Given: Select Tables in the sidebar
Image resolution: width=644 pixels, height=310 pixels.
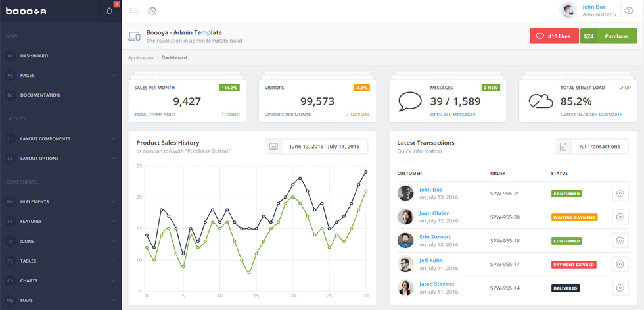Looking at the screenshot, I should click(60, 261).
